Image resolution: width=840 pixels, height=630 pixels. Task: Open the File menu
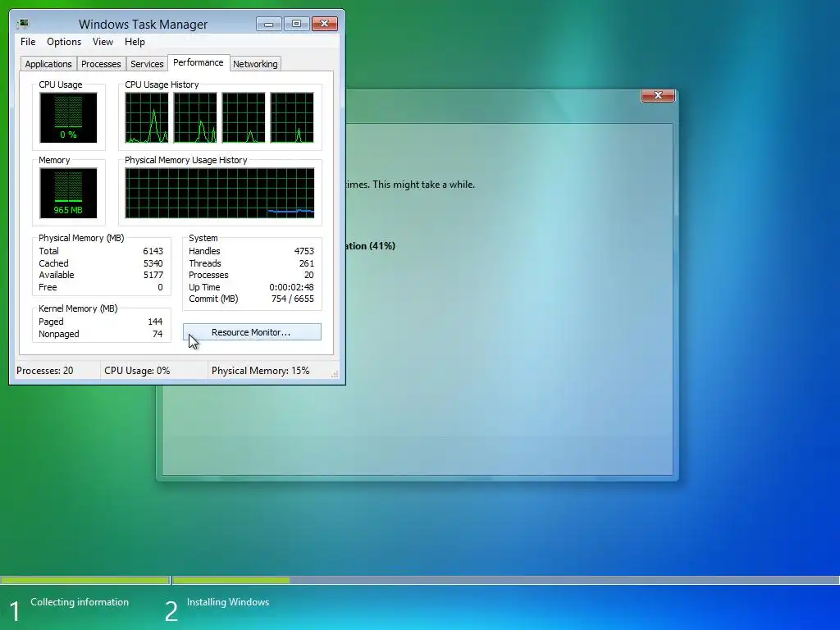pos(28,42)
